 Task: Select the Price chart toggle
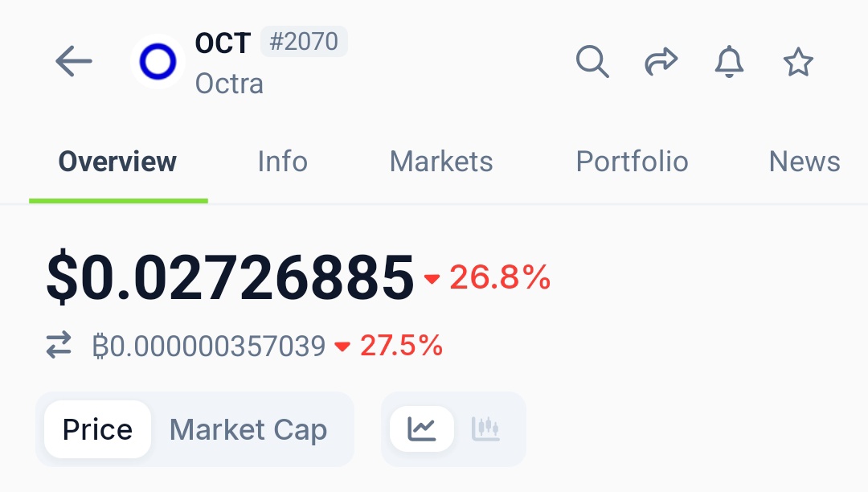[97, 429]
